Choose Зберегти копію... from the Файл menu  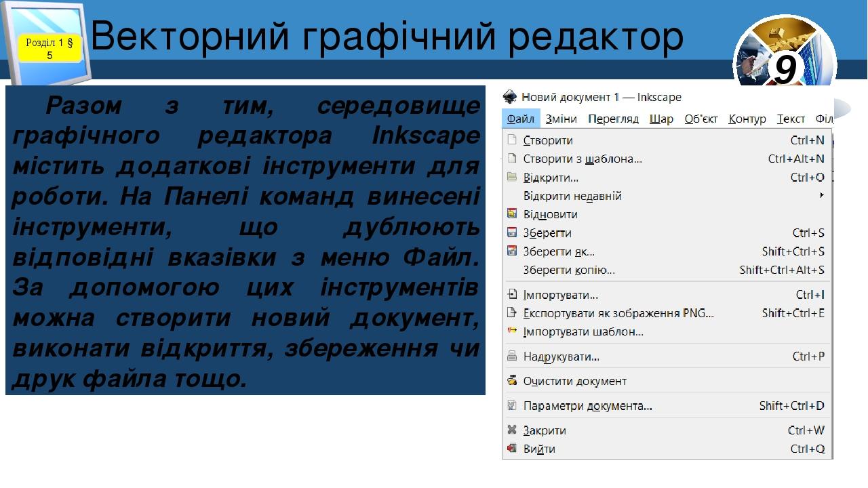[x=667, y=270]
